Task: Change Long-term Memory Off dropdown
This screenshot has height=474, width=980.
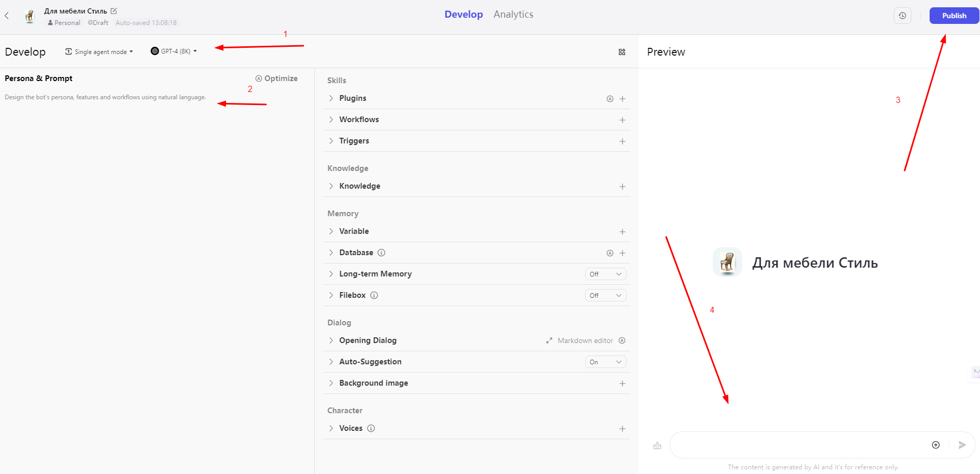Action: [606, 274]
